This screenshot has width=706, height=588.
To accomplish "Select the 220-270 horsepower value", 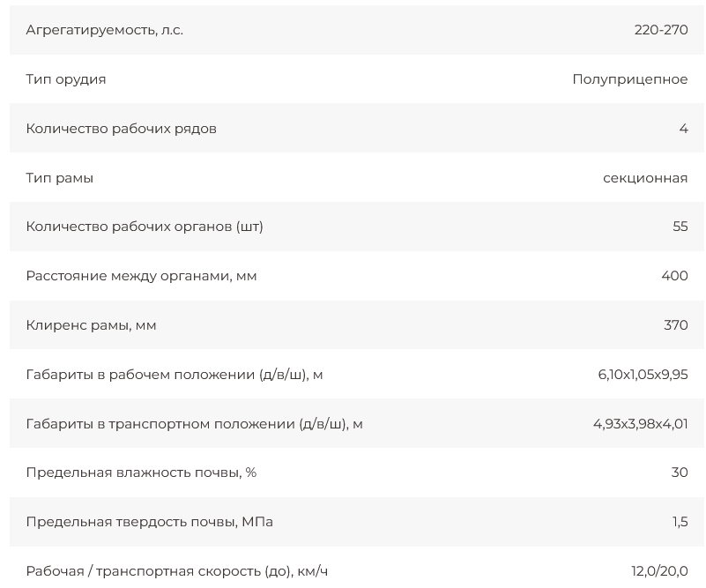I will click(660, 30).
